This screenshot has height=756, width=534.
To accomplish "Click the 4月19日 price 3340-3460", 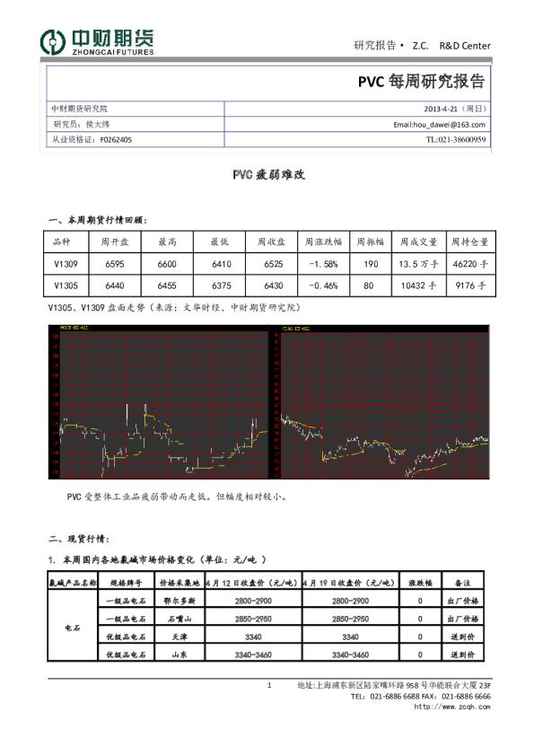I will (350, 655).
